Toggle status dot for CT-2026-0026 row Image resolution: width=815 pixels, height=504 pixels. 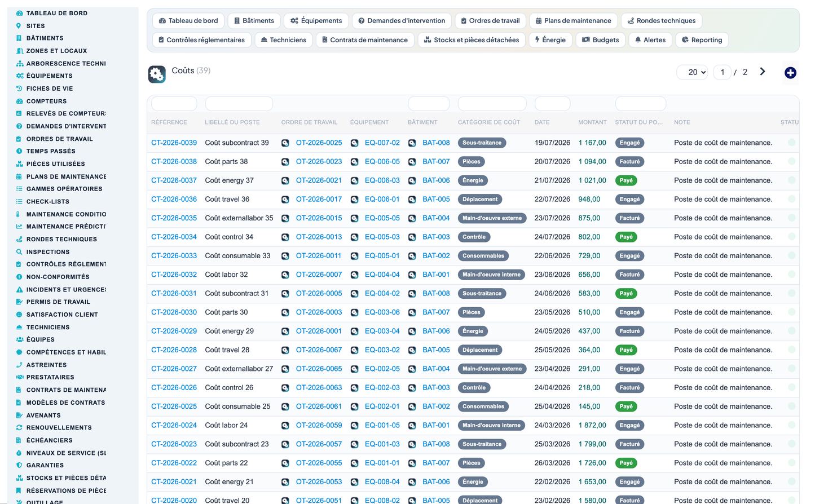coord(792,387)
